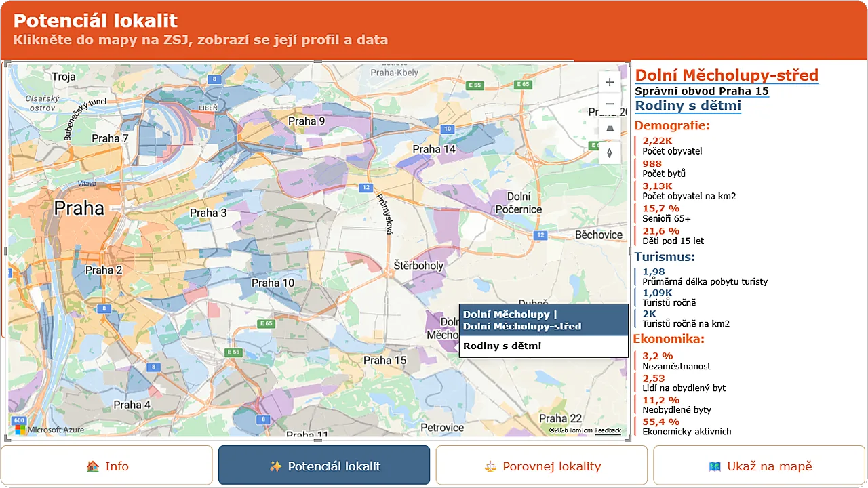Reset map rotation with the compass control

pyautogui.click(x=610, y=152)
